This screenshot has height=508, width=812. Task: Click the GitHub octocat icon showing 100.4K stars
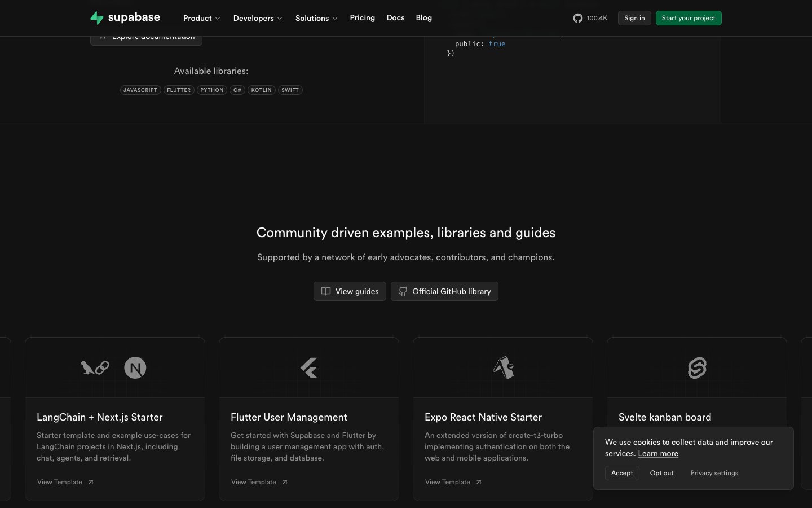click(x=577, y=18)
